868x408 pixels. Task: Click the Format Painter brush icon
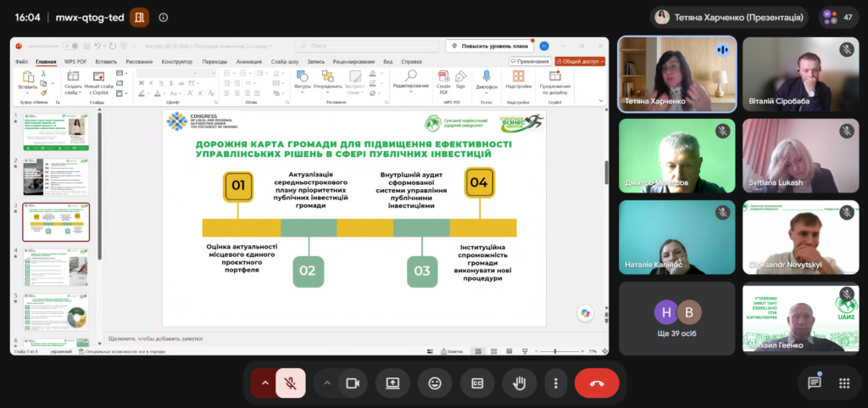tap(43, 93)
